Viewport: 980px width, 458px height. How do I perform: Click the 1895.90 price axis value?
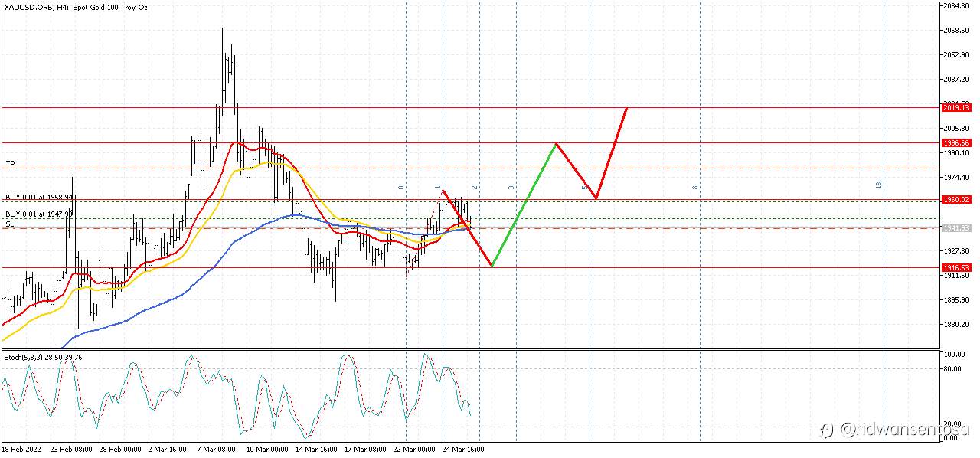click(956, 299)
